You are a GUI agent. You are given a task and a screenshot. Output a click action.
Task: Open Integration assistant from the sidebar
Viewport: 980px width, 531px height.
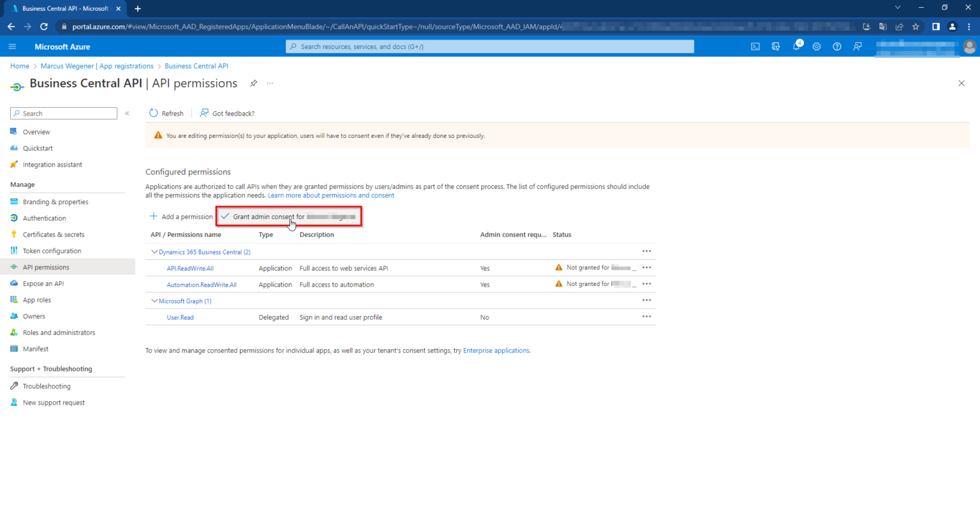coord(52,164)
